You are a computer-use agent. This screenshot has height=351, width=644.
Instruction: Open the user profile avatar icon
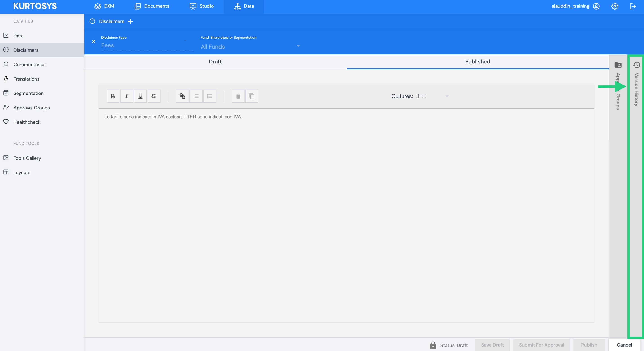596,6
